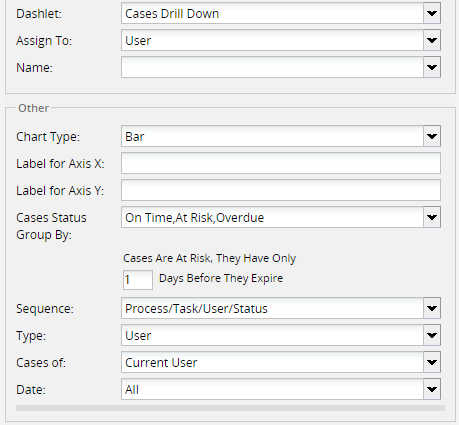The height and width of the screenshot is (425, 459).
Task: Open the Date dropdown arrow
Action: click(432, 389)
